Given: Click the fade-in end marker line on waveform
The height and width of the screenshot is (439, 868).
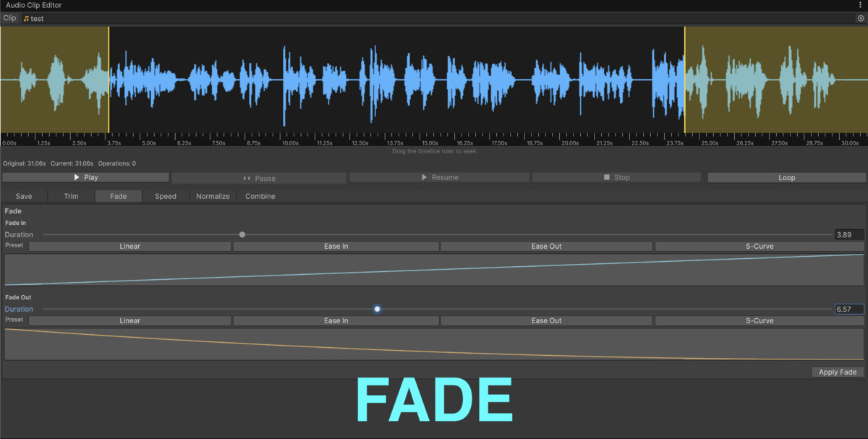Looking at the screenshot, I should (109, 80).
